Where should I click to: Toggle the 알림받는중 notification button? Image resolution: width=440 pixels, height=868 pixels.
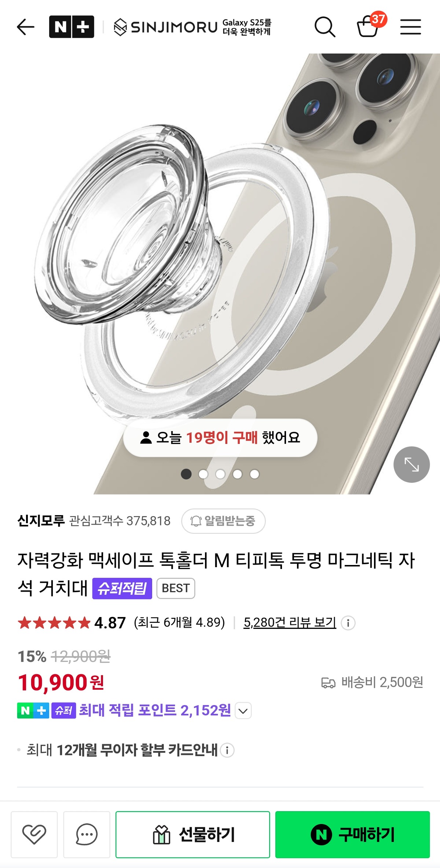point(223,521)
